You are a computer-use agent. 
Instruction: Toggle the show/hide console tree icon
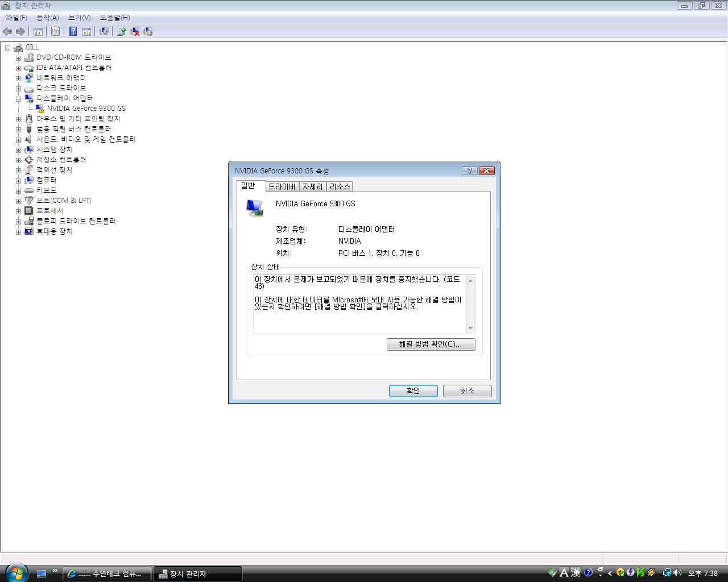pyautogui.click(x=38, y=32)
